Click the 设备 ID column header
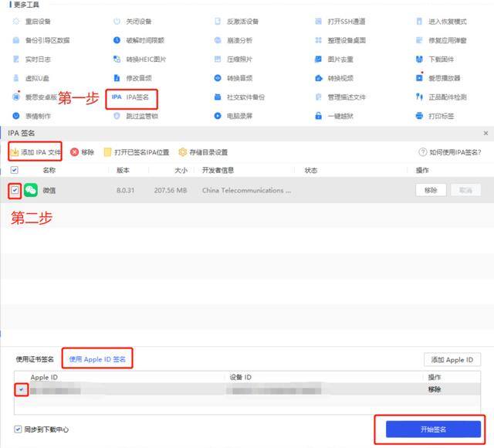The height and width of the screenshot is (448, 494). click(x=240, y=377)
